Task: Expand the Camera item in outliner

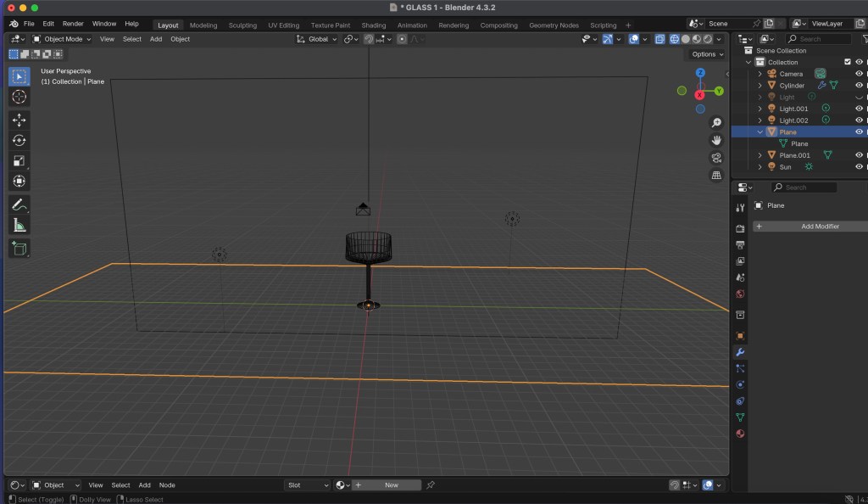Action: pos(760,74)
